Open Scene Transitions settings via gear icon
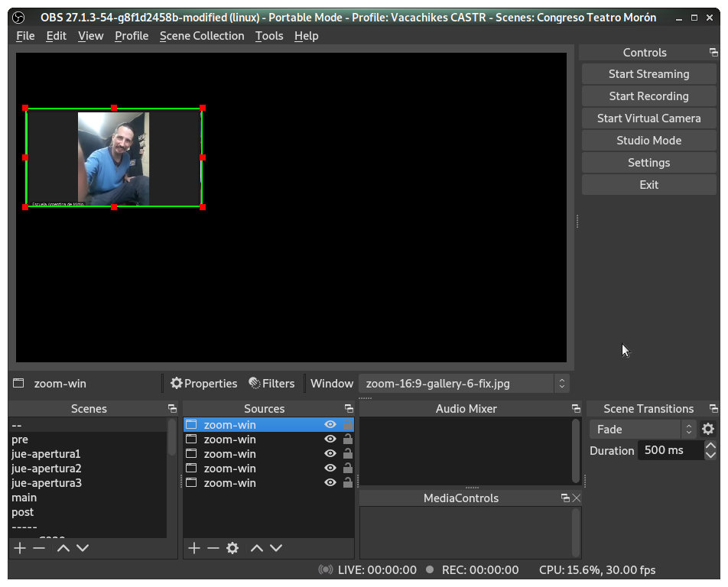 (x=710, y=429)
